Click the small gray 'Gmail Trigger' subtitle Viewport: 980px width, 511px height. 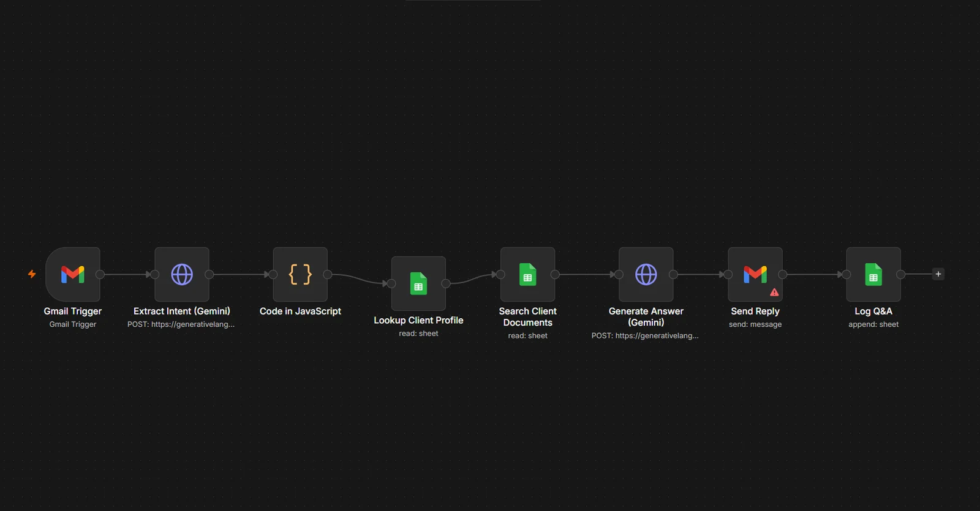pos(73,324)
